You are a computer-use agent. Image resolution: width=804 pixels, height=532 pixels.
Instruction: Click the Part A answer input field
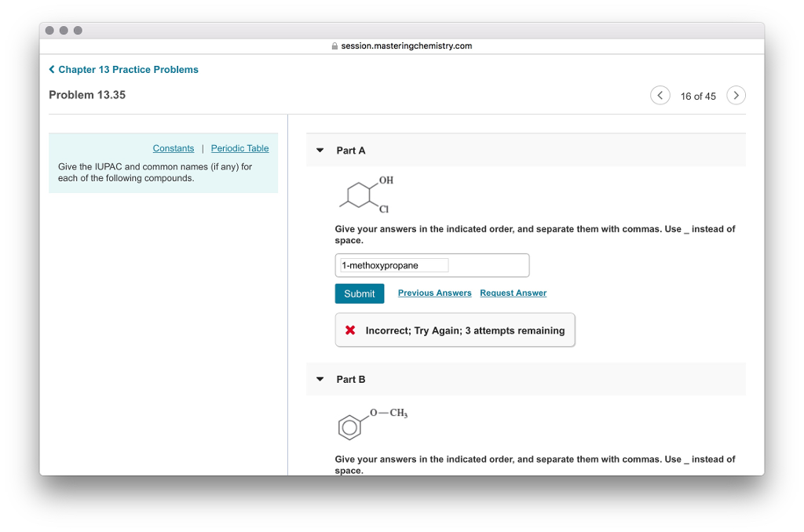tap(432, 265)
